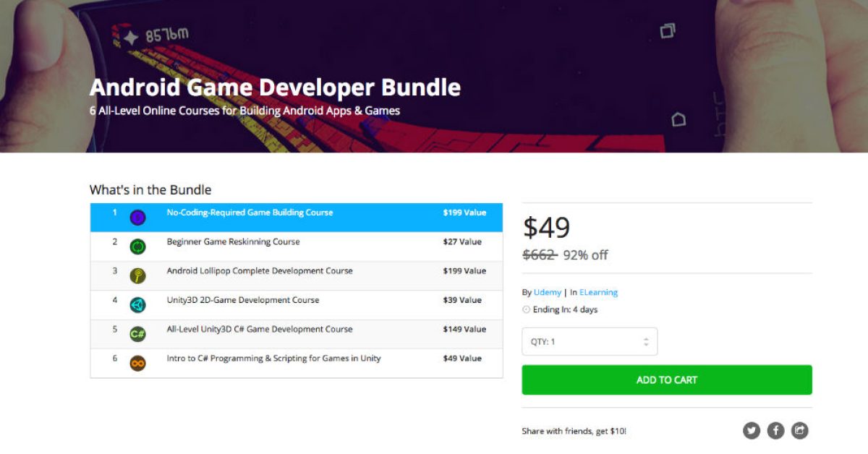Click the Android Game Developer Bundle title
868x454 pixels.
275,87
